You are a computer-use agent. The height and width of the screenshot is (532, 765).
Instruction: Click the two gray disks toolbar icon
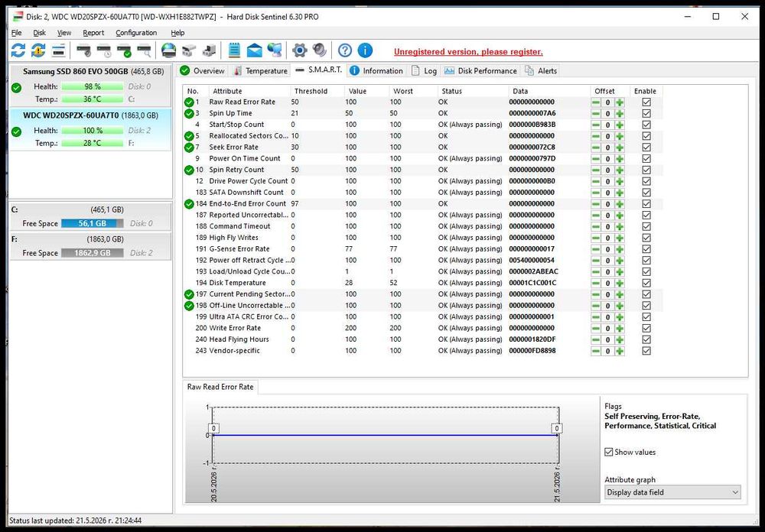point(189,50)
